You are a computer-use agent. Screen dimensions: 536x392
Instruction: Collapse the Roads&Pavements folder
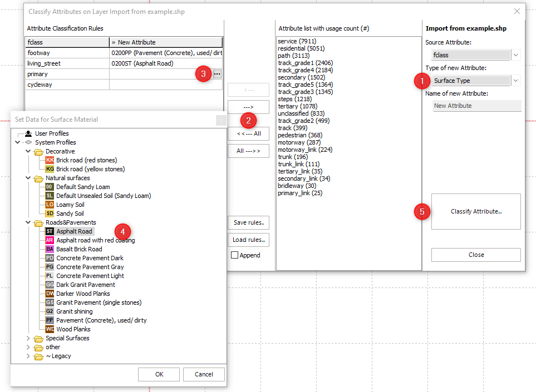click(x=28, y=222)
